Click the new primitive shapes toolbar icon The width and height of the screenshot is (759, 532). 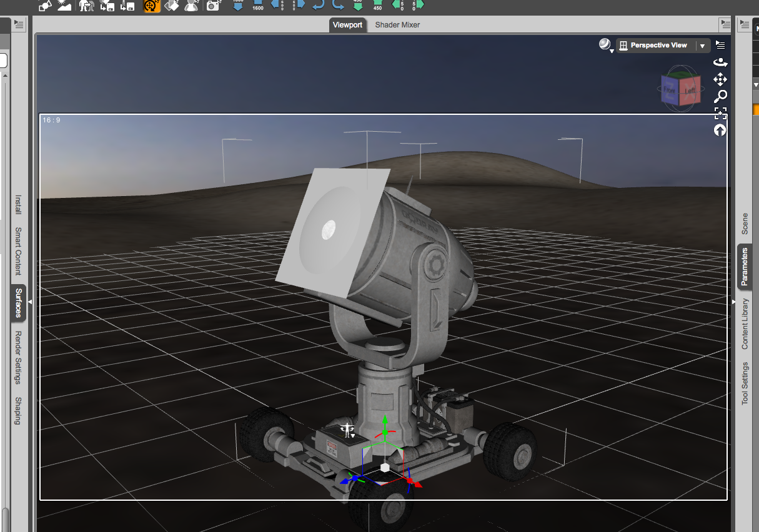click(45, 6)
